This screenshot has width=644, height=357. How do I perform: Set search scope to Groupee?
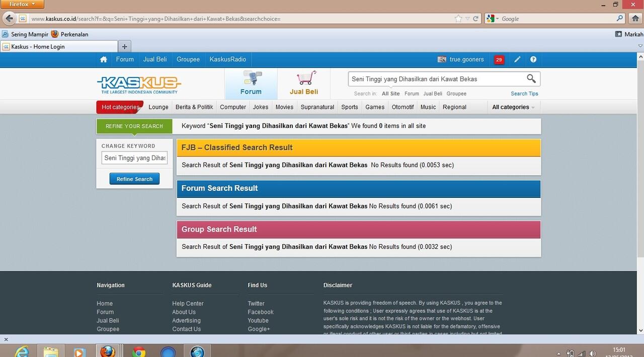click(x=456, y=94)
